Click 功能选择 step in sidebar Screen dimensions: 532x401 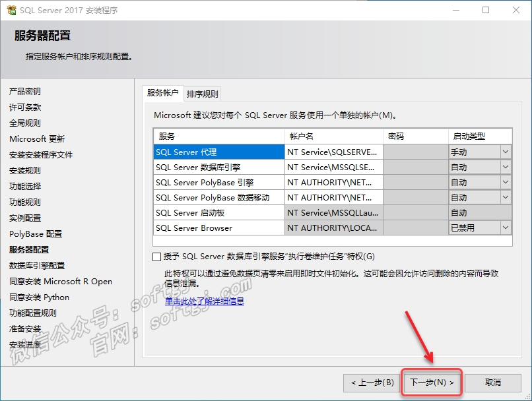pyautogui.click(x=25, y=186)
